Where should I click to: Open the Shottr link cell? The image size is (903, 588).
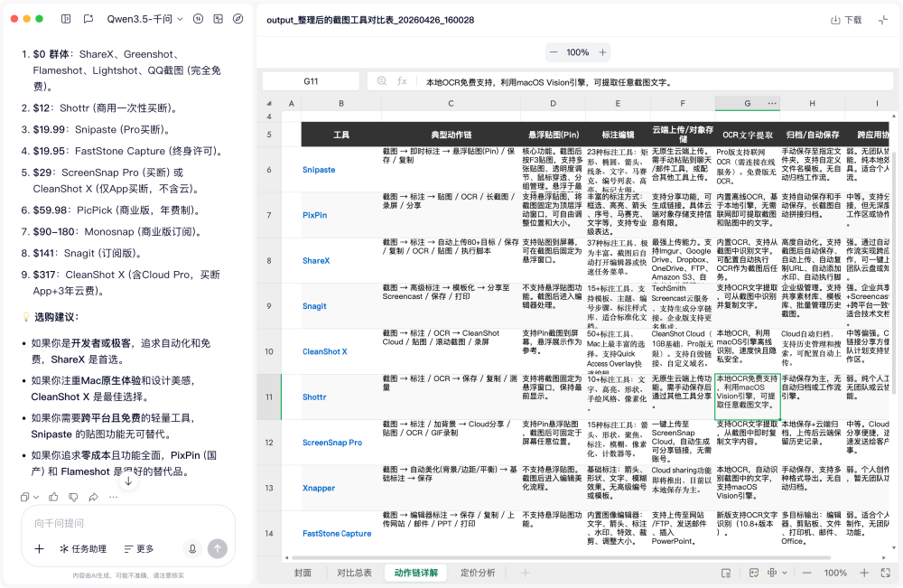tap(314, 397)
